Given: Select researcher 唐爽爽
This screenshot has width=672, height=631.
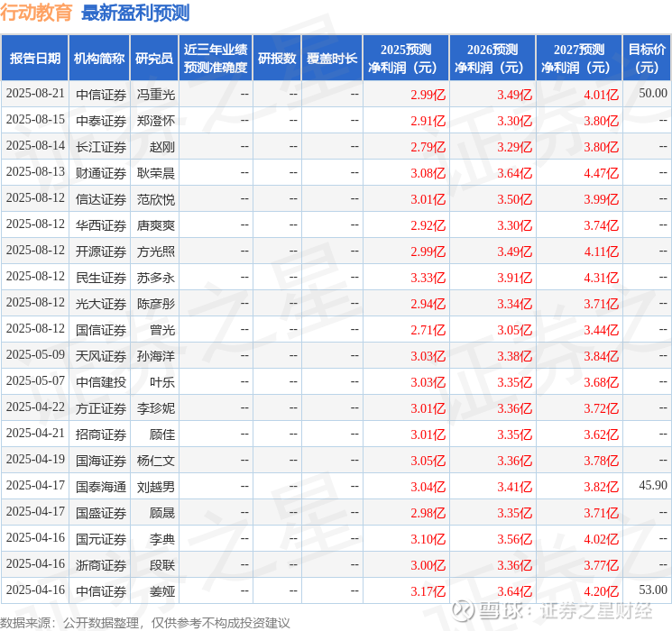Looking at the screenshot, I should (155, 225).
